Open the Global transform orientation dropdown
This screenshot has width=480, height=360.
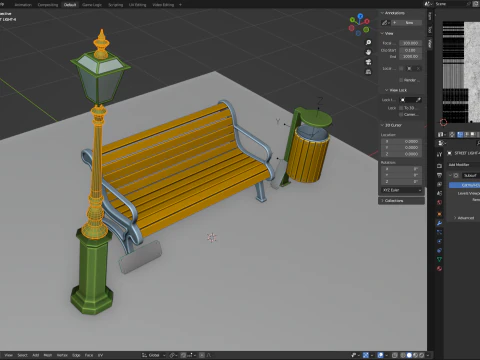tap(154, 355)
